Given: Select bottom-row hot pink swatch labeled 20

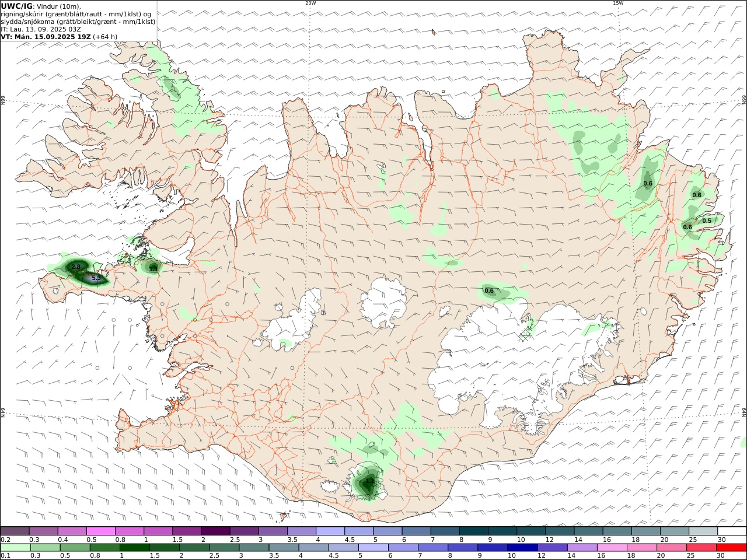Looking at the screenshot, I should click(x=671, y=548).
